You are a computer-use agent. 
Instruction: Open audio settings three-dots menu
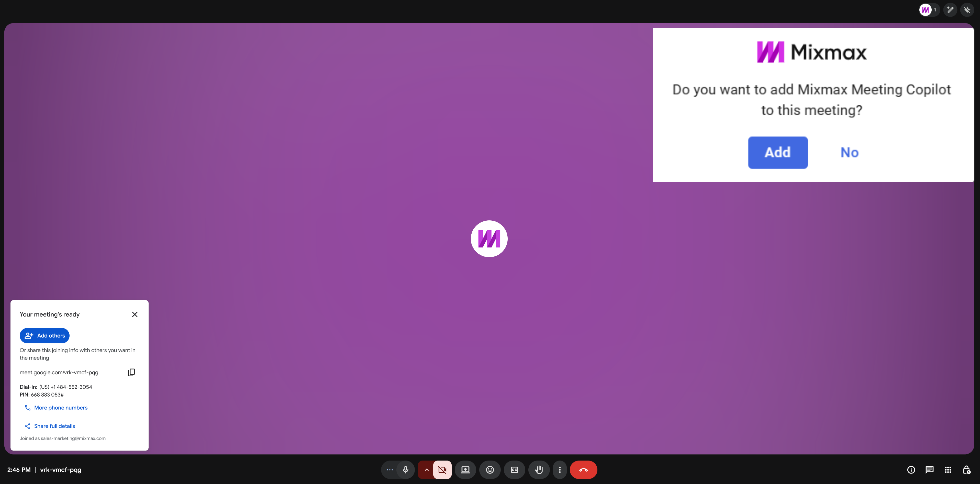tap(389, 469)
